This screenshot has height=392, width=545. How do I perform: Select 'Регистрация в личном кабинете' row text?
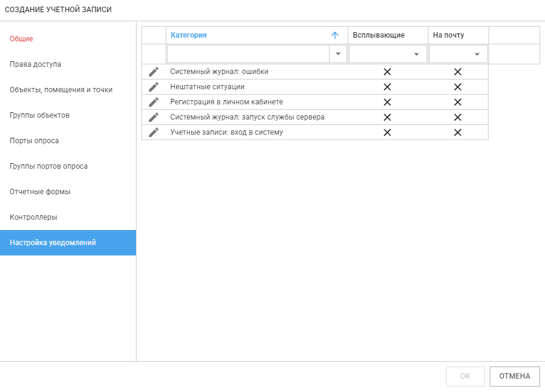[x=226, y=102]
